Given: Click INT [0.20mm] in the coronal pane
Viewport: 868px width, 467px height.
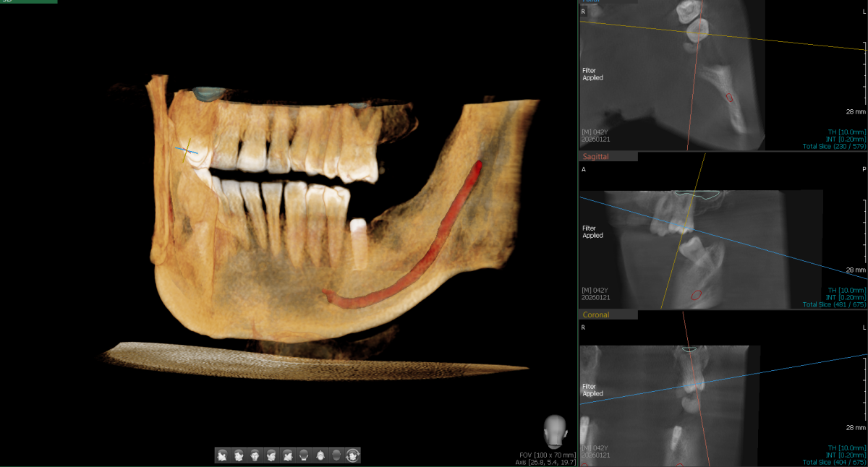Looking at the screenshot, I should tap(847, 455).
